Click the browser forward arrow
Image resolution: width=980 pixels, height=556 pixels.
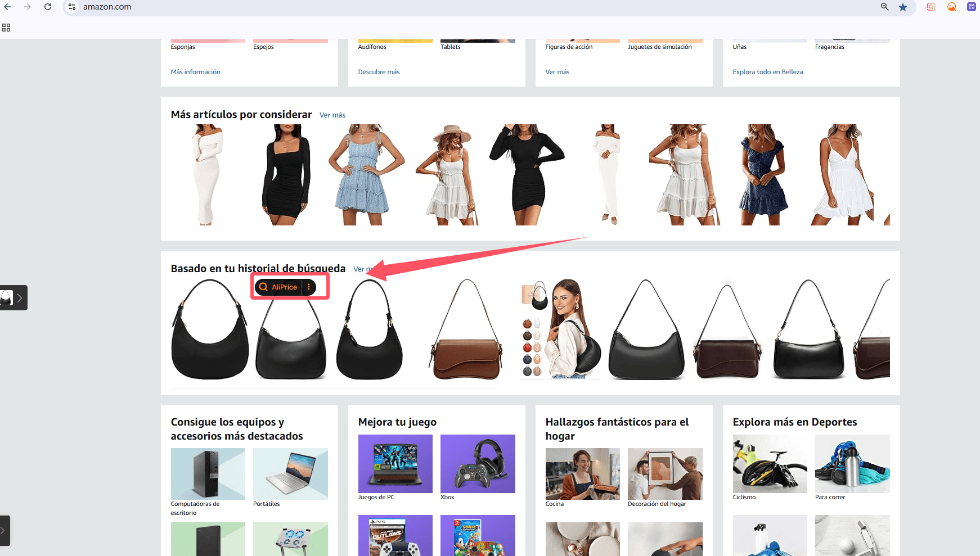28,7
